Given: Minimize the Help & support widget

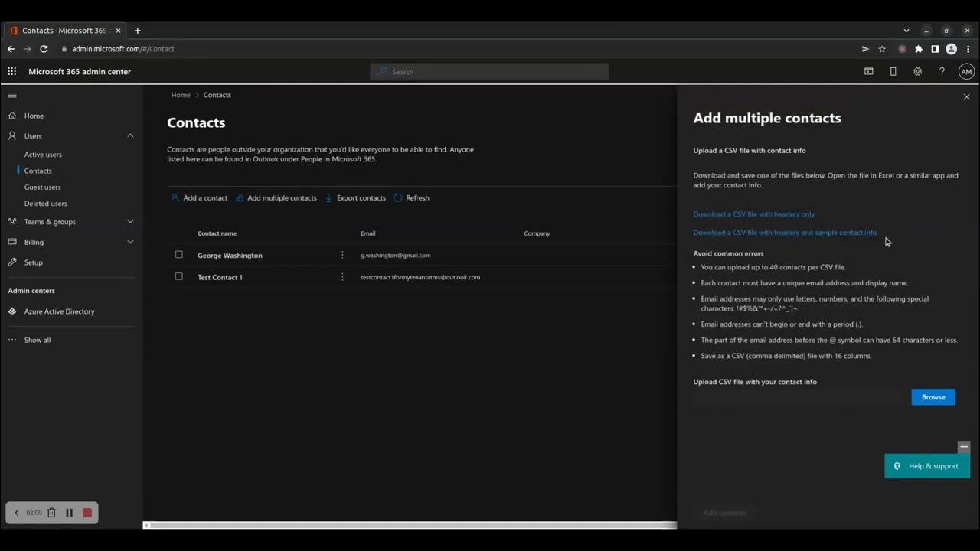Looking at the screenshot, I should [964, 447].
